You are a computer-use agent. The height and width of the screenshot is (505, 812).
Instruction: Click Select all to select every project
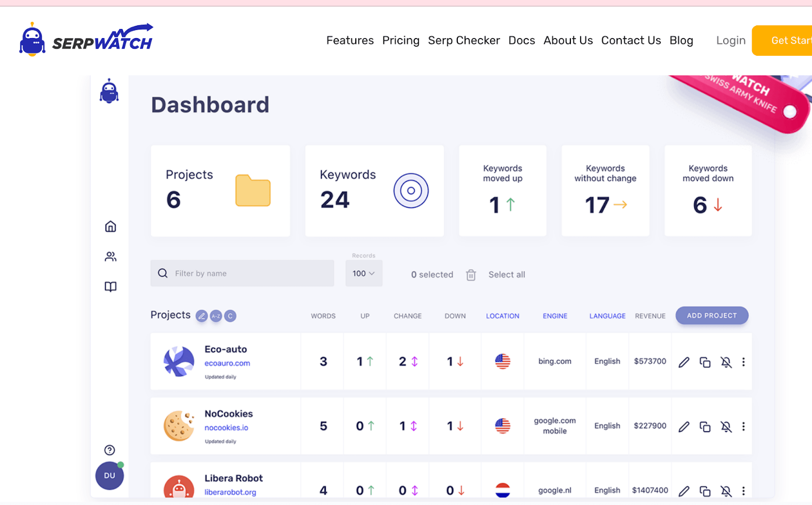(506, 274)
